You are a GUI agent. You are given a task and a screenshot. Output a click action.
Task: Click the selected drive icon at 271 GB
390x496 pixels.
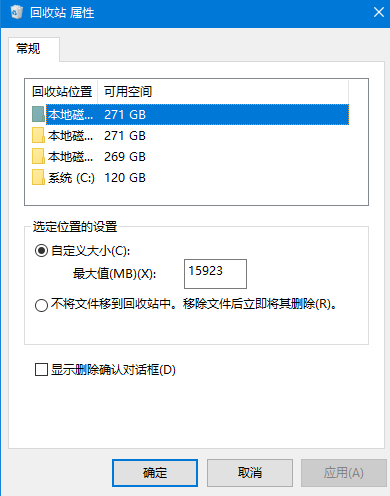tap(38, 114)
